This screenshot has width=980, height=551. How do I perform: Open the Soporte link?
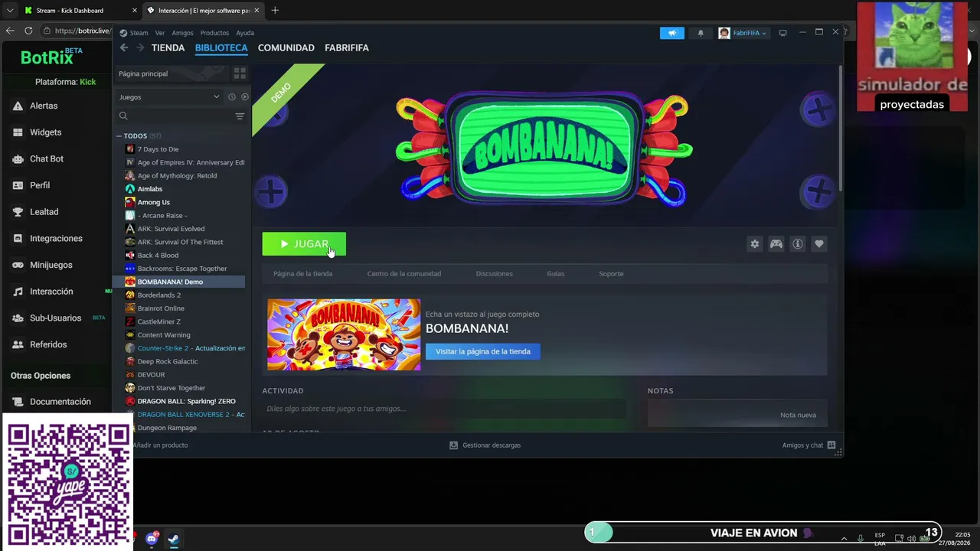(x=611, y=274)
